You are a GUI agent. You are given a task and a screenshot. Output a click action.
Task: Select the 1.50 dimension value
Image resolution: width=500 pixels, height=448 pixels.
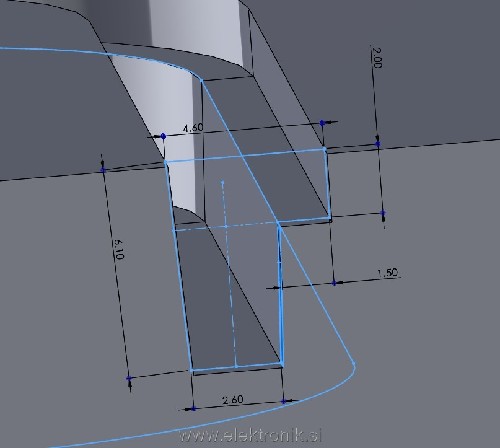click(x=387, y=273)
